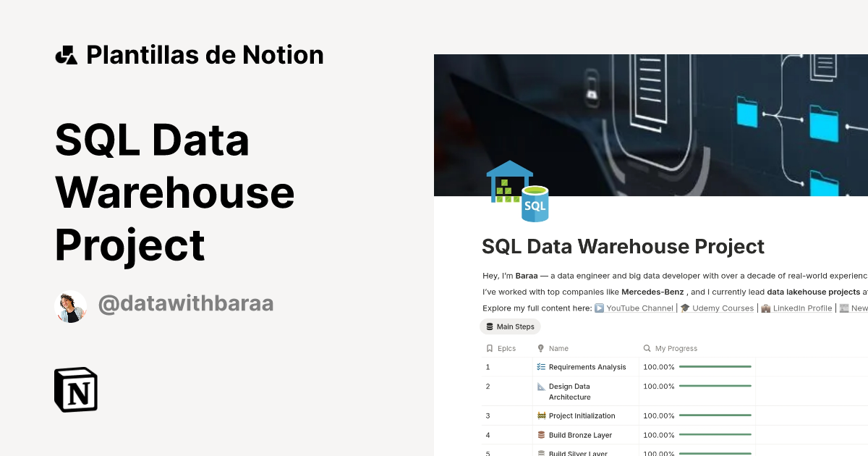868x456 pixels.
Task: Click the database stack icon for Build Bronze Layer
Action: pos(540,435)
